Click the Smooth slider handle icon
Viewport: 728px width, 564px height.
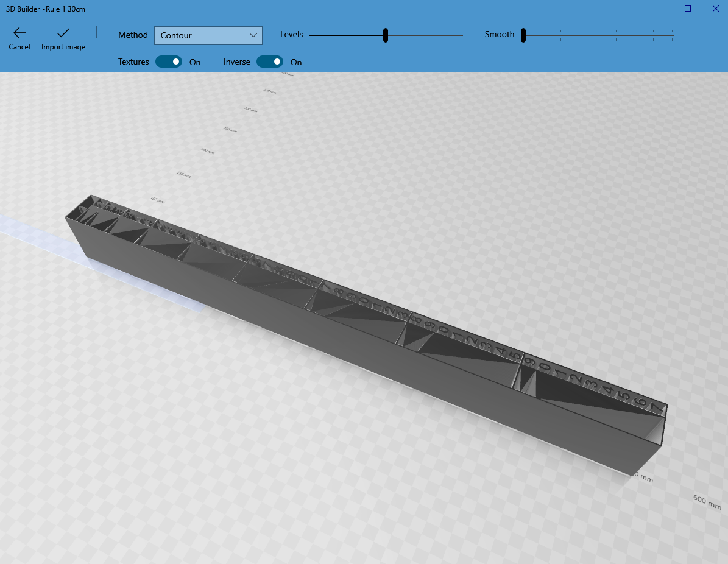click(524, 35)
